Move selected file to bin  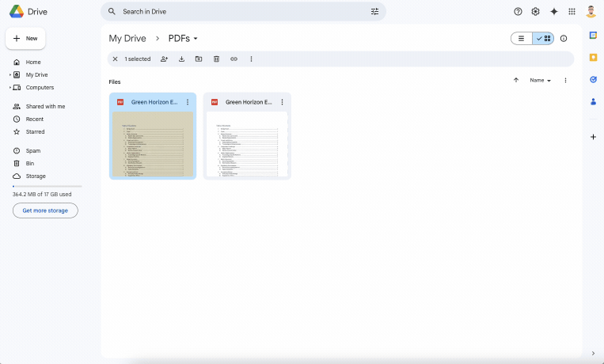(216, 59)
